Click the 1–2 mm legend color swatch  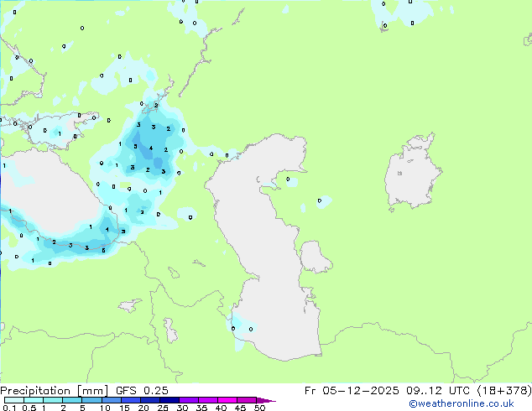tap(53, 400)
